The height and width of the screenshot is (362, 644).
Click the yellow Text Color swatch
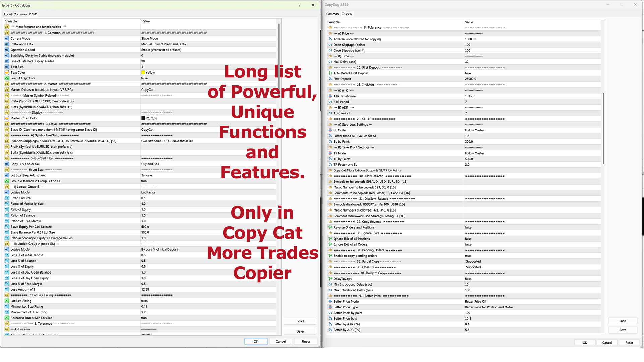tap(143, 72)
